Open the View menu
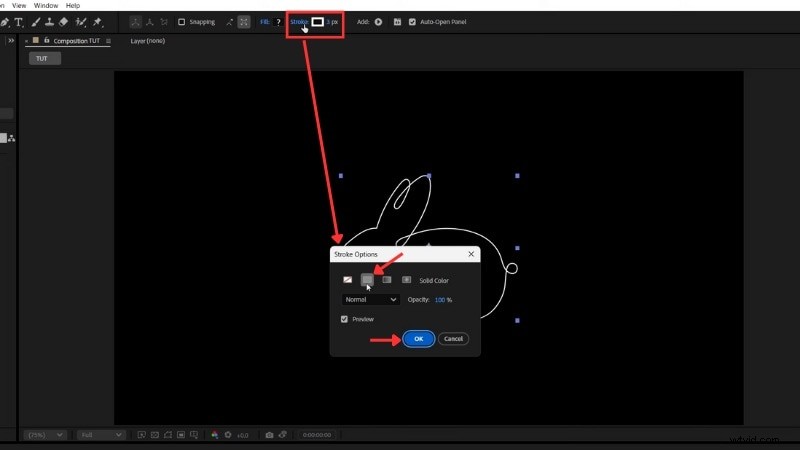The height and width of the screenshot is (450, 800). [x=19, y=6]
